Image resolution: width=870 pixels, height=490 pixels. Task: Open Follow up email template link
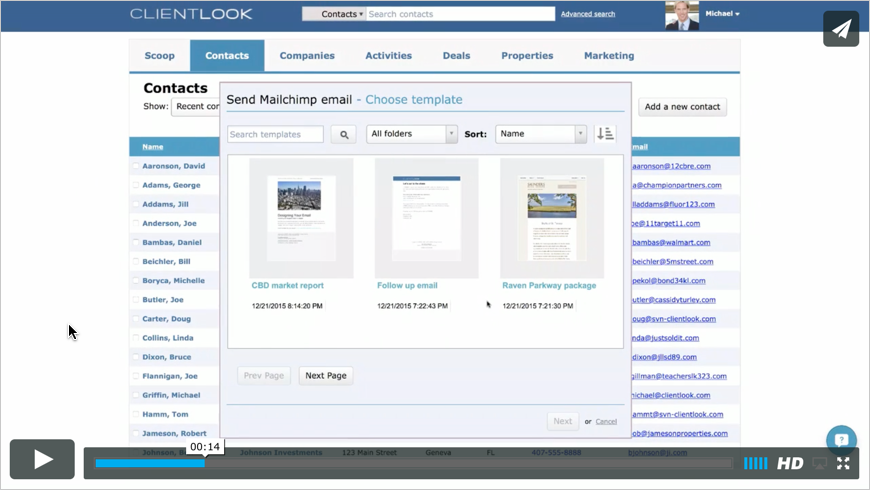407,285
